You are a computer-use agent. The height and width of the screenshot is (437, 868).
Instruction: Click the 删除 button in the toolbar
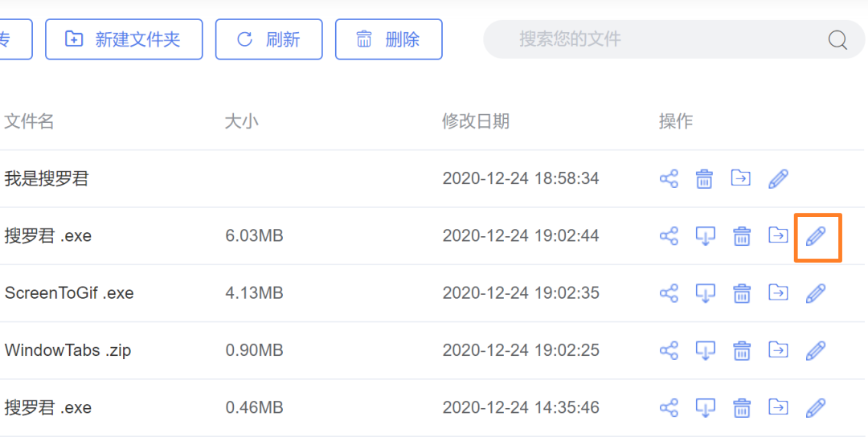[x=389, y=39]
